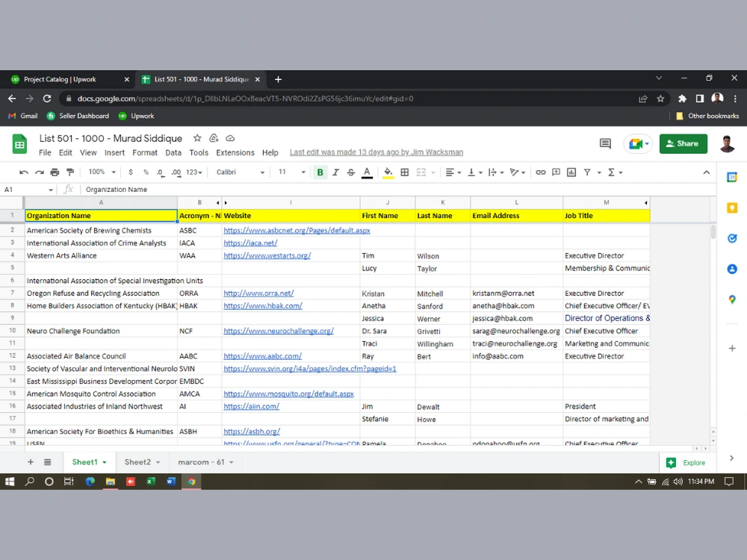Open the text color picker
Image resolution: width=747 pixels, height=560 pixels.
coord(367,172)
